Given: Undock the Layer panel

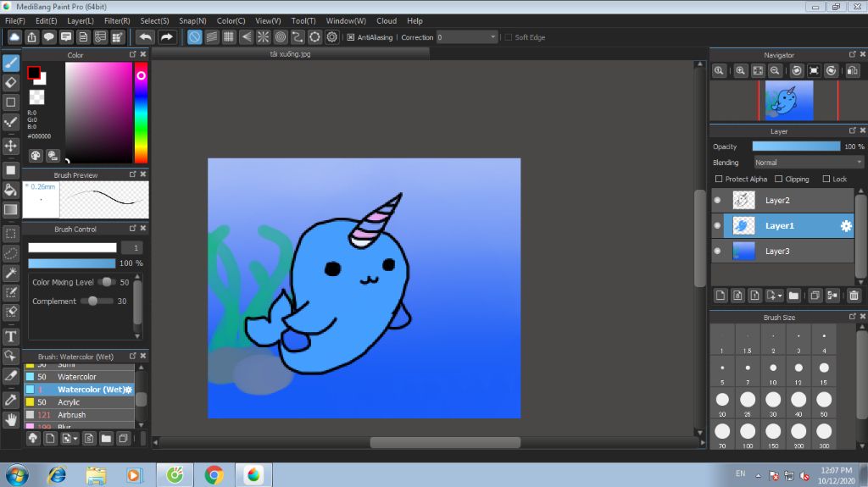Looking at the screenshot, I should pos(852,130).
